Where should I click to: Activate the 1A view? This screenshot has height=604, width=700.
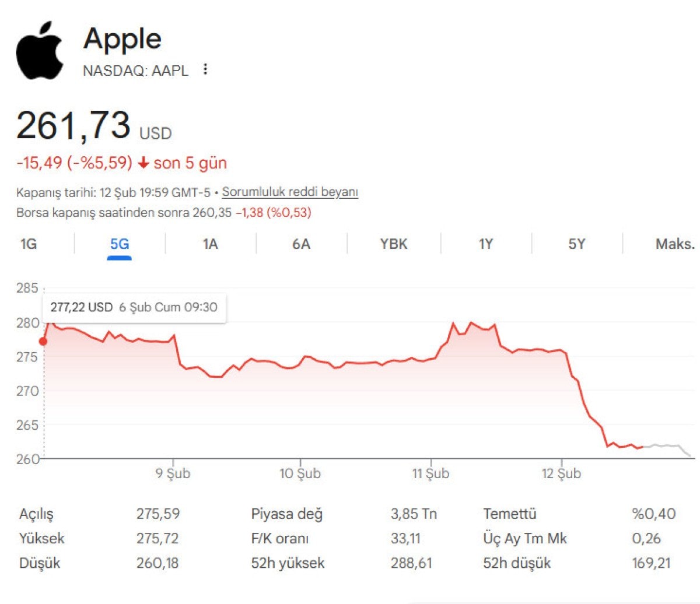click(x=209, y=244)
